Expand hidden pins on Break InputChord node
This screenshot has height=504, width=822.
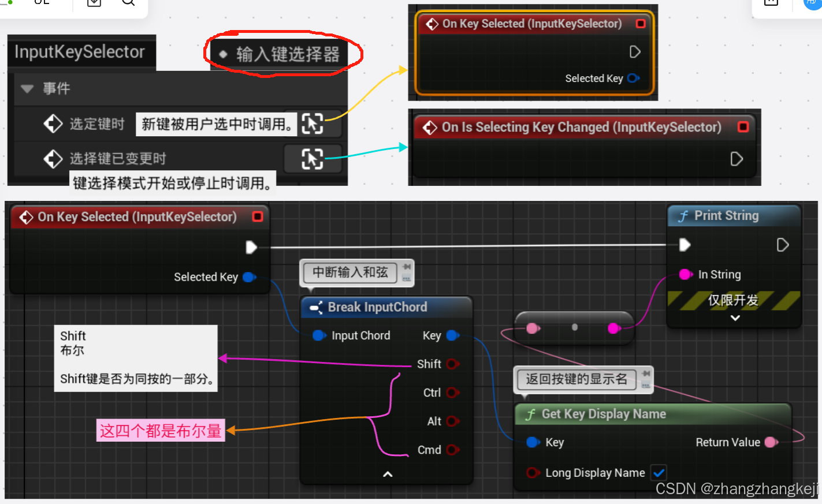coord(387,474)
